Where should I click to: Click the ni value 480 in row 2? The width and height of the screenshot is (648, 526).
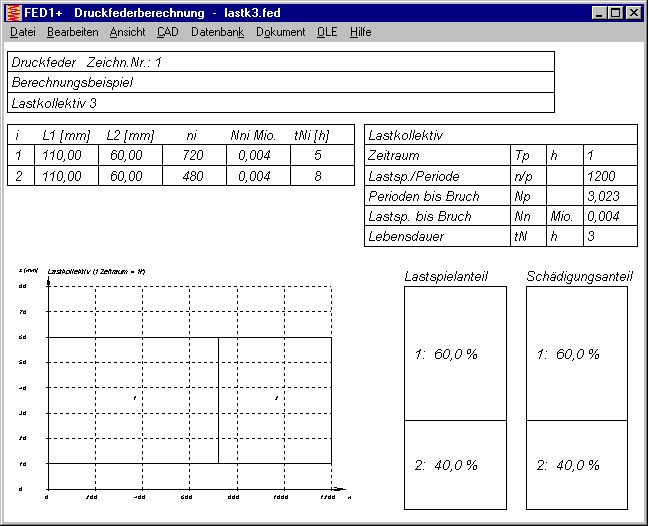(x=193, y=176)
